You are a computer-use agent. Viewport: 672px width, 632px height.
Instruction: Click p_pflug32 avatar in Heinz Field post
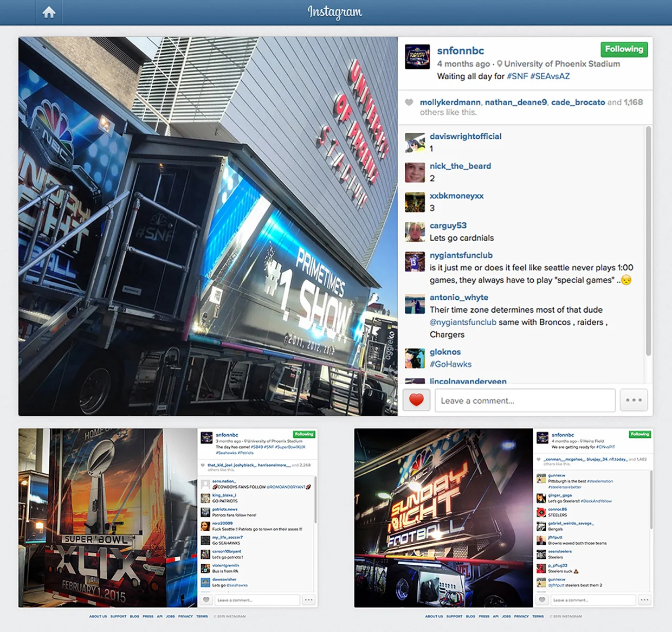click(541, 569)
